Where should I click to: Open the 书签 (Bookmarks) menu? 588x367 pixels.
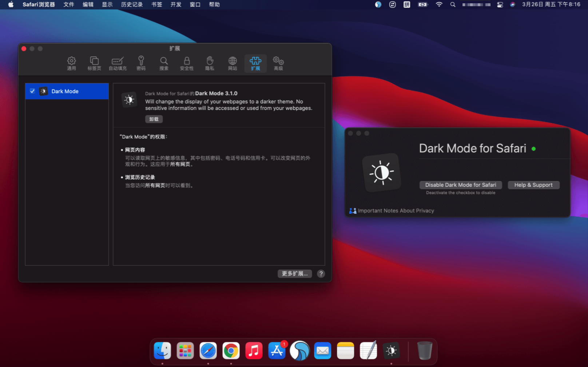click(x=157, y=4)
